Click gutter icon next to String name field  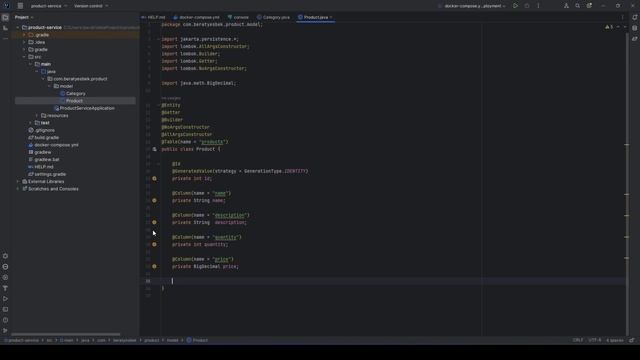pos(154,201)
